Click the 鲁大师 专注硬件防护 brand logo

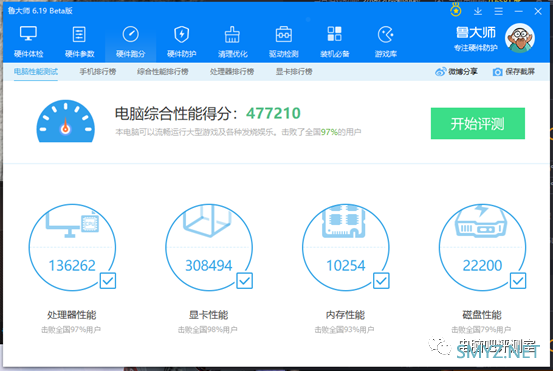tap(476, 38)
